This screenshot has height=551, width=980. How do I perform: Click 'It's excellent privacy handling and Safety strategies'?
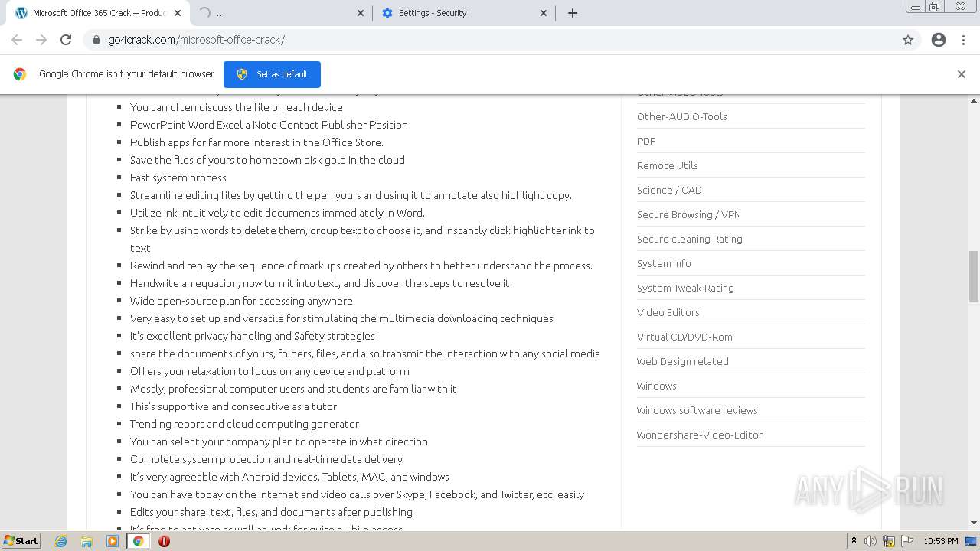click(x=253, y=336)
